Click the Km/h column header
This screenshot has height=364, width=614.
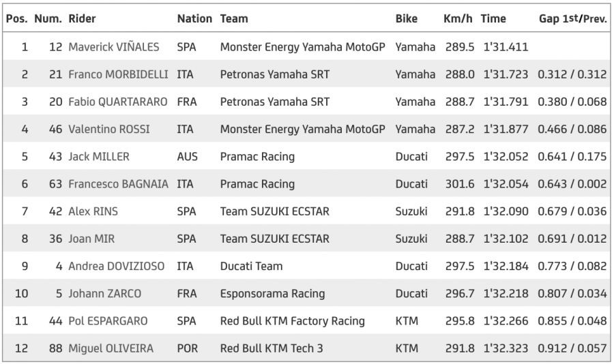click(x=458, y=19)
